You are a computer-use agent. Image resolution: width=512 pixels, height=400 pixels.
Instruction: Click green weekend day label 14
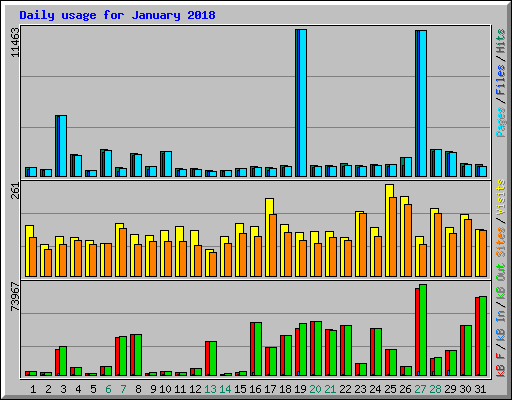coord(225,389)
